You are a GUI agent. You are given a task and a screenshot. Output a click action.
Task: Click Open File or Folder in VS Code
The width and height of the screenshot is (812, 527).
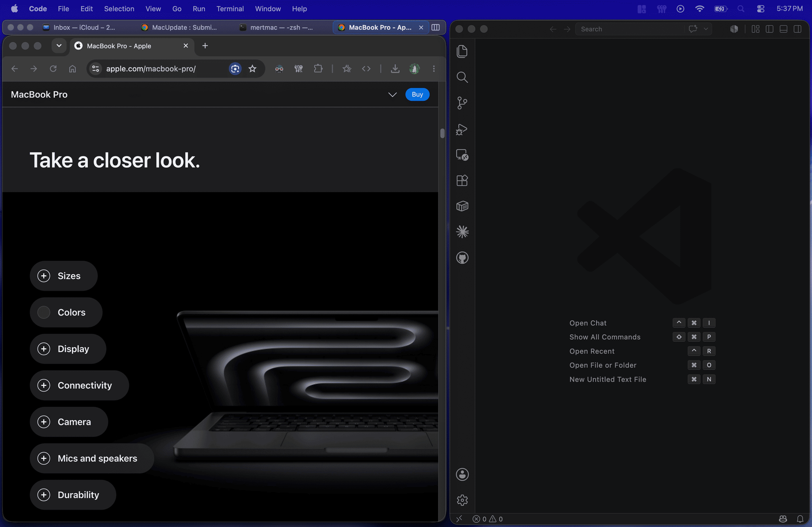coord(603,365)
